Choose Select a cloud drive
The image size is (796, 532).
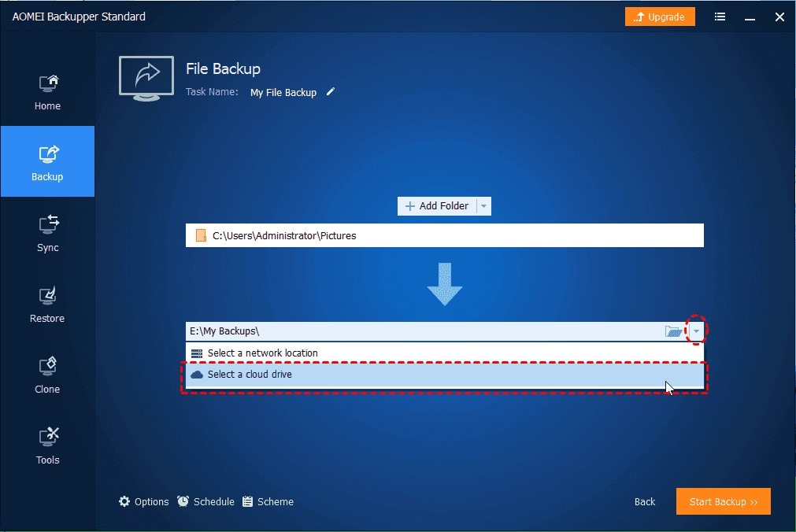click(x=445, y=375)
